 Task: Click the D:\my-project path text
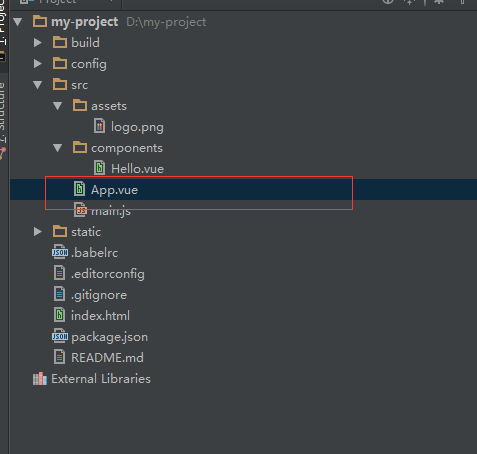tap(166, 22)
